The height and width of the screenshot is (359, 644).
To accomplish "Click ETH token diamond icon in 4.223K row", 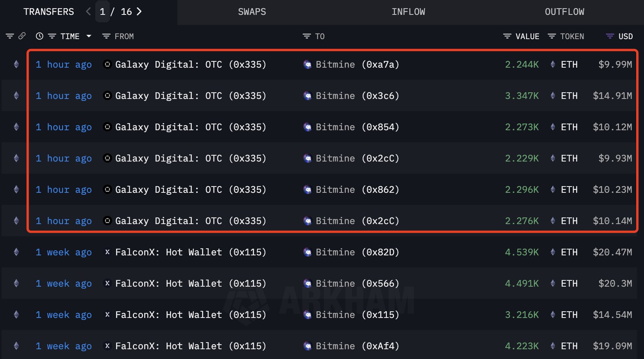I will tap(553, 346).
